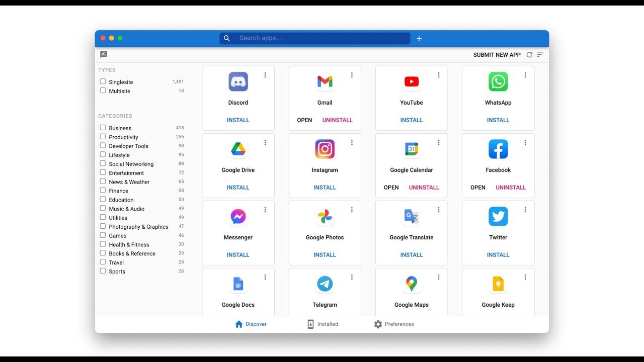
Task: Install the Twitter app
Action: point(498,255)
